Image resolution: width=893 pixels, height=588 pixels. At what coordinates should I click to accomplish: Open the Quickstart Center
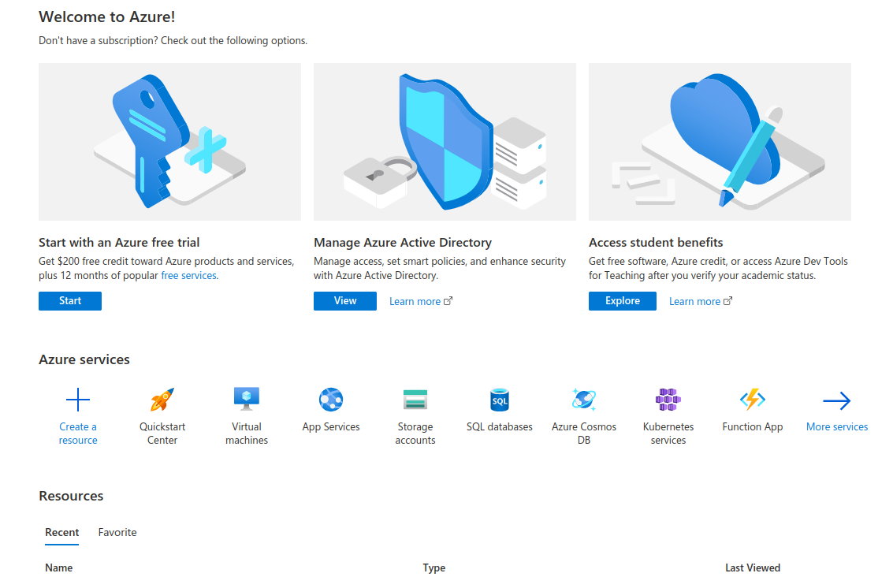click(x=162, y=400)
